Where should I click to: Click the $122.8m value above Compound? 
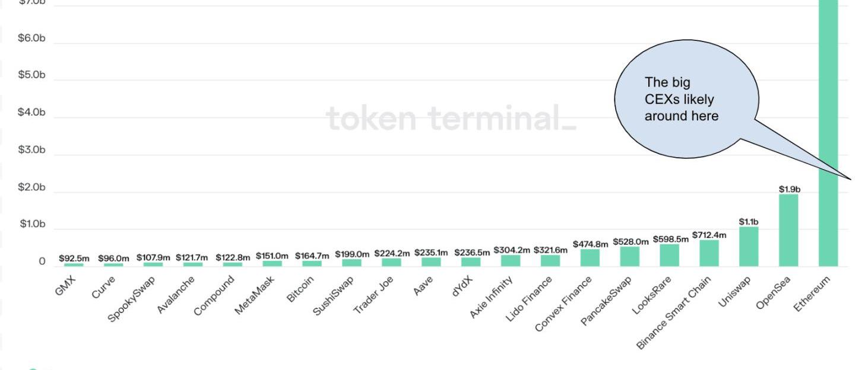coord(233,257)
